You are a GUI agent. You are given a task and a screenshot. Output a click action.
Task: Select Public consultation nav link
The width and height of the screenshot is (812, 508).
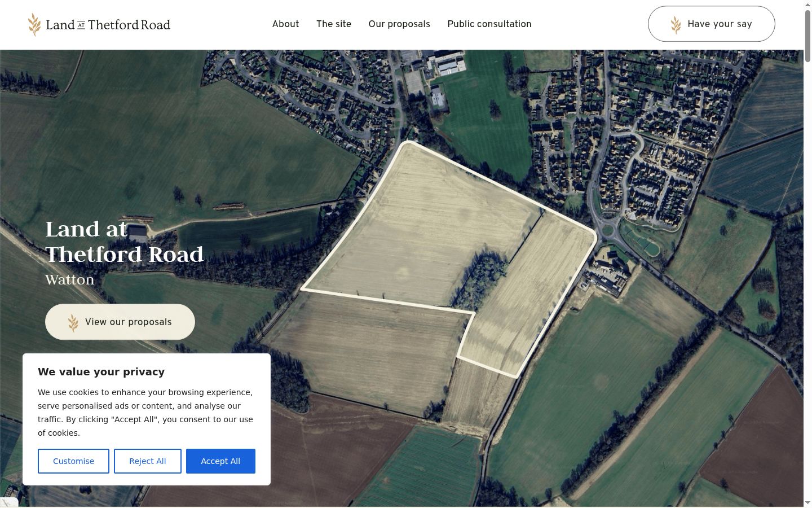pyautogui.click(x=489, y=24)
